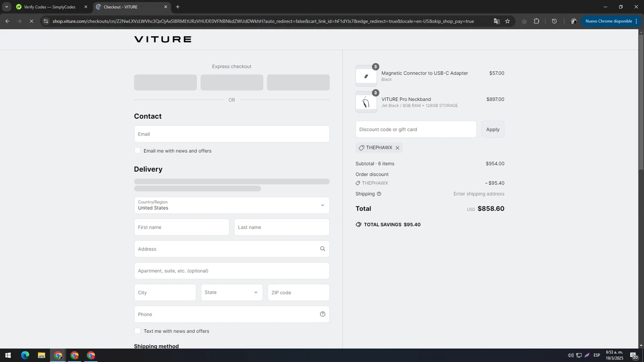Screen dimensions: 644x362
Task: Click the TOTAL SAVINGS $95.40 text
Action: 392,225
